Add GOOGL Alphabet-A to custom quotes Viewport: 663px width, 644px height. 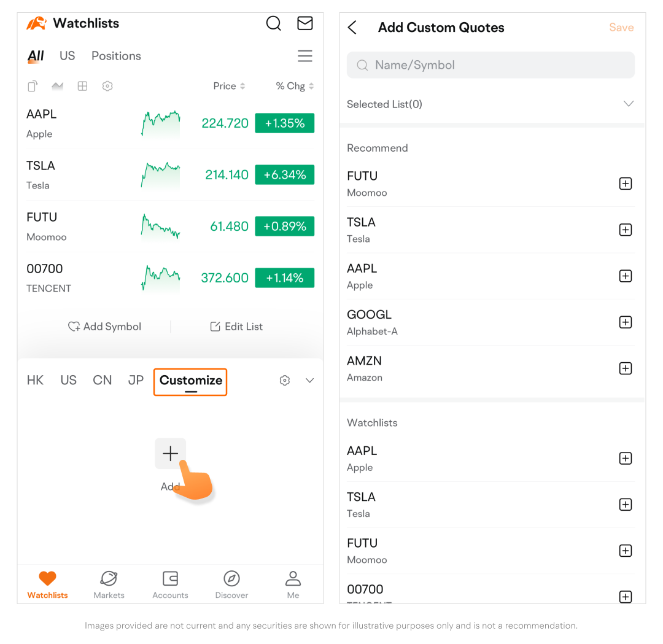(x=626, y=322)
